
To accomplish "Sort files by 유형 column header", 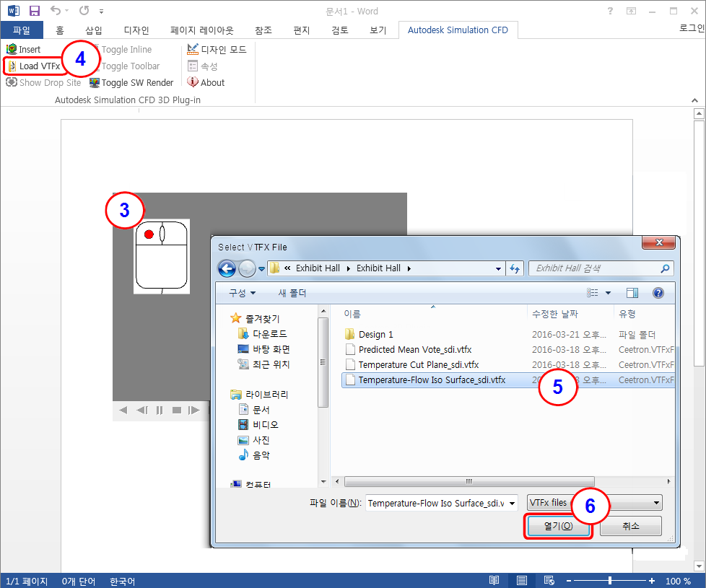I will [x=627, y=314].
